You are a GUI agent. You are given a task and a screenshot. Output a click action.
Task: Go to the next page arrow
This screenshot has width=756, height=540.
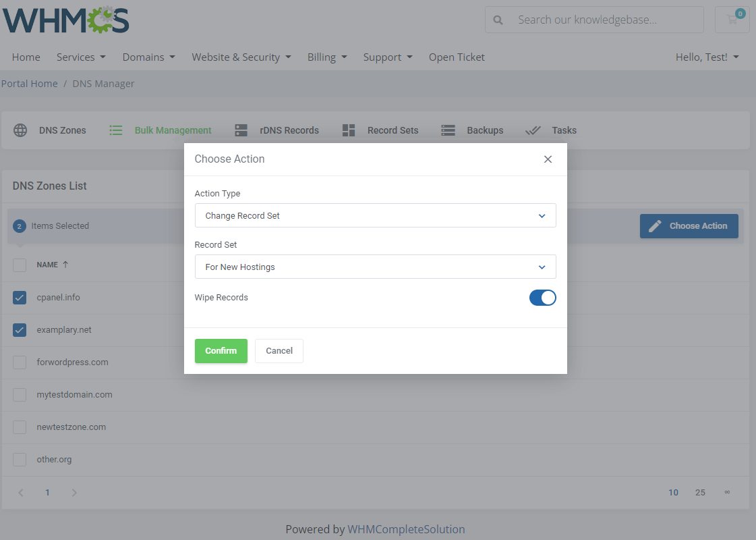click(x=74, y=493)
